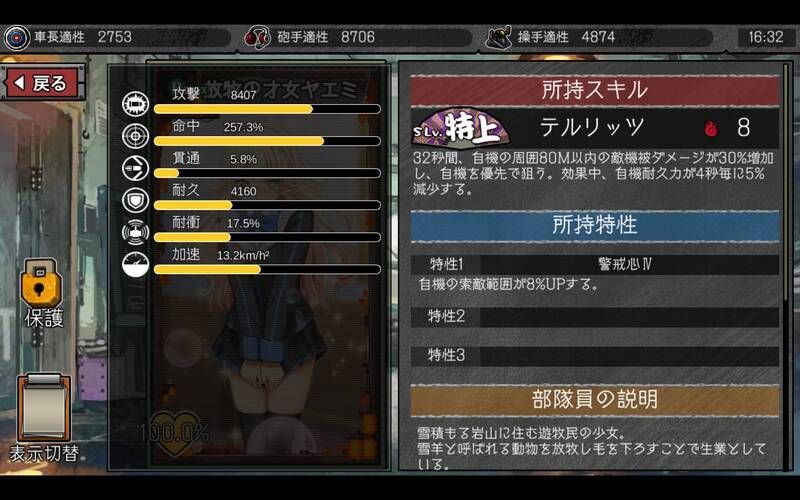Click the 特性1 警戒心Ⅳ trait row
800x500 pixels.
pyautogui.click(x=595, y=264)
